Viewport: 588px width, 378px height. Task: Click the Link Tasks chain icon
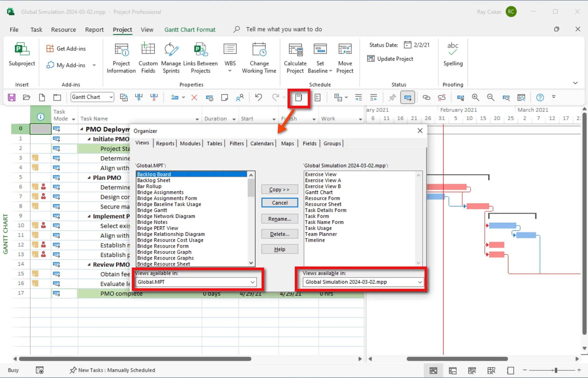coord(426,97)
